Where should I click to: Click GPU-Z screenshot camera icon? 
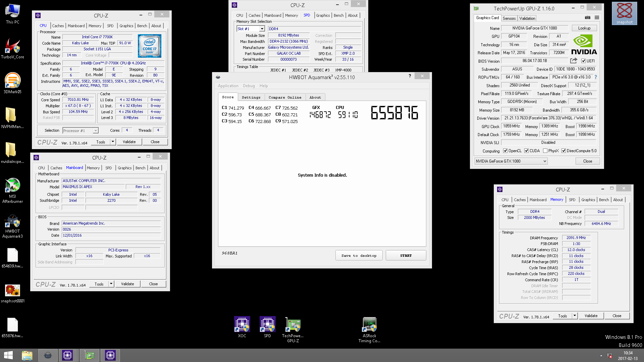(x=588, y=18)
